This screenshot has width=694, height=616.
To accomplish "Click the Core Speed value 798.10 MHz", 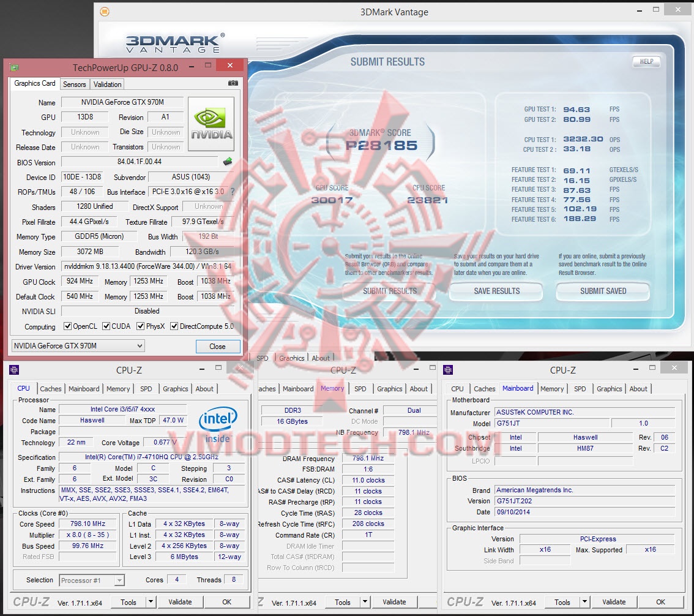I will click(x=88, y=524).
